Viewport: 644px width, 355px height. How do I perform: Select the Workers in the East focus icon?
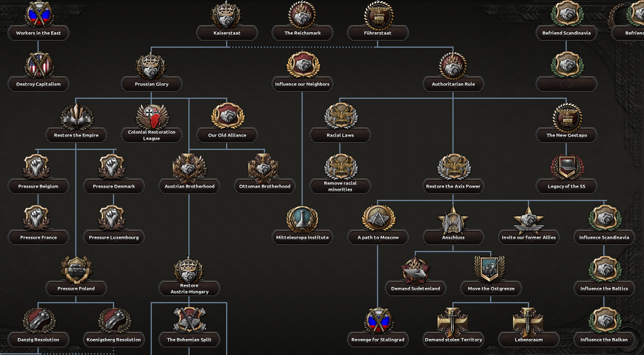click(x=39, y=14)
